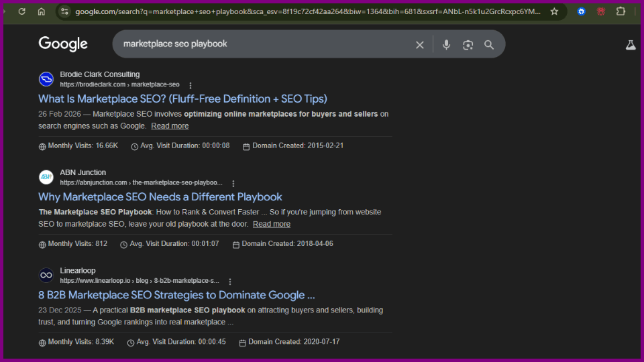Click linearloop.io blog URL breadcrumb
The height and width of the screenshot is (362, 644).
140,281
